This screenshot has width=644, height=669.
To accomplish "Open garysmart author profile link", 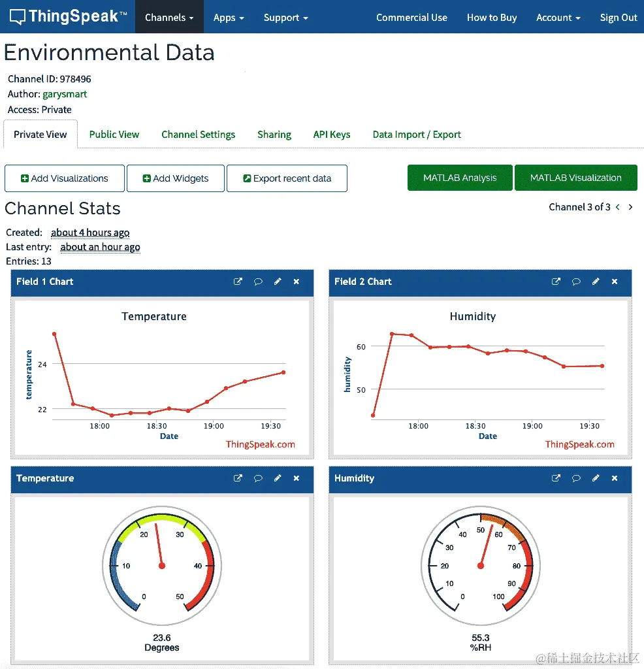I will 65,94.
